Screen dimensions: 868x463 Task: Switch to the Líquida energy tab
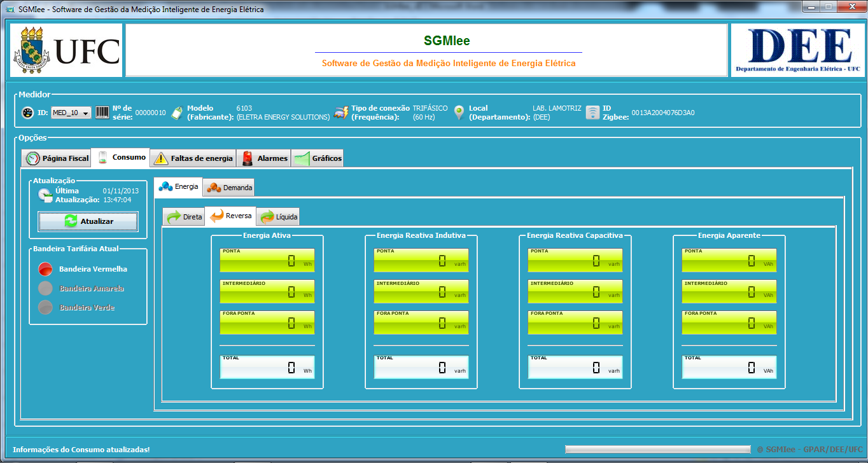(x=277, y=217)
